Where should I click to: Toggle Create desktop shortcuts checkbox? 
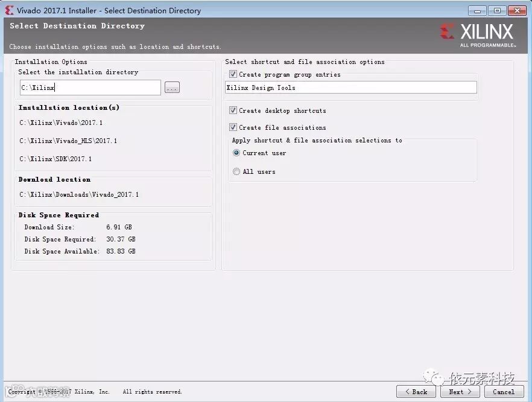pyautogui.click(x=233, y=110)
